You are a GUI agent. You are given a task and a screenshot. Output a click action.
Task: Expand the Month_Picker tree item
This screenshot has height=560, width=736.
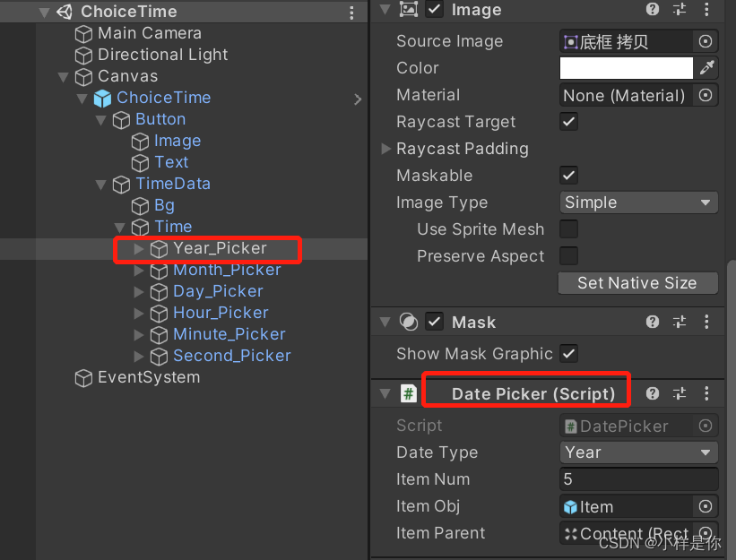[x=140, y=270]
